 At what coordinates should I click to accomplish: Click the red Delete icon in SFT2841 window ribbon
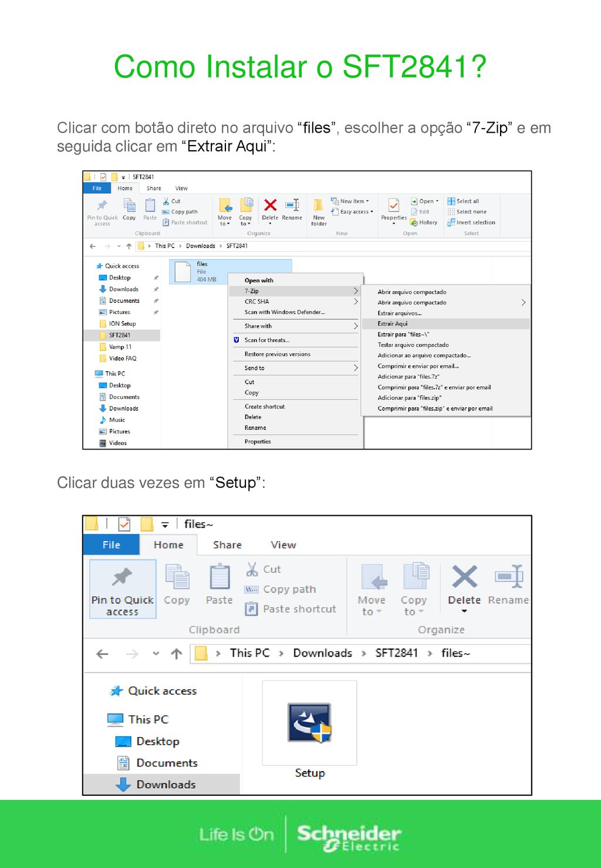tap(270, 205)
